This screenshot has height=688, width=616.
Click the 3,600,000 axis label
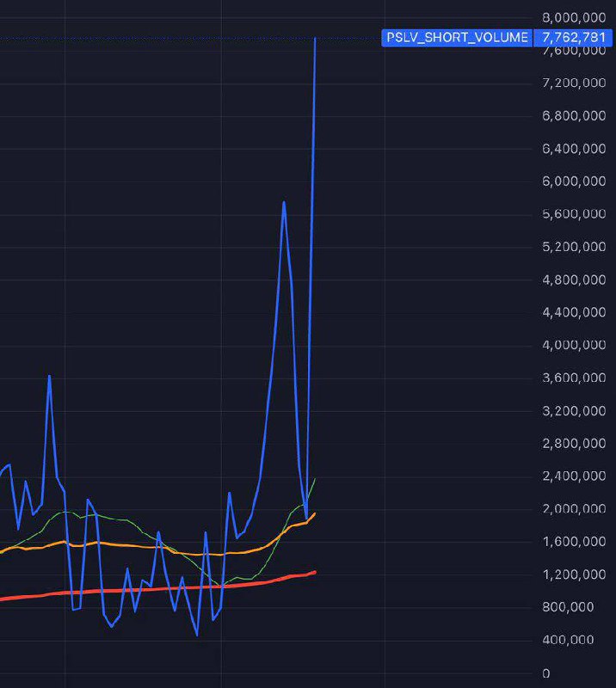574,378
